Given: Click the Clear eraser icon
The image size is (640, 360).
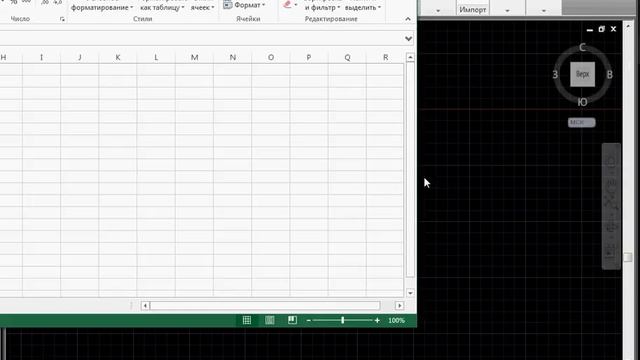Looking at the screenshot, I should (287, 4).
